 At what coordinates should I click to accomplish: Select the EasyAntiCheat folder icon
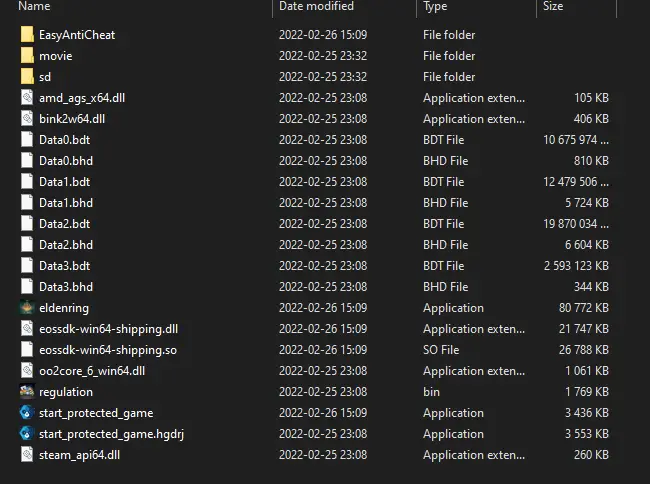click(27, 34)
